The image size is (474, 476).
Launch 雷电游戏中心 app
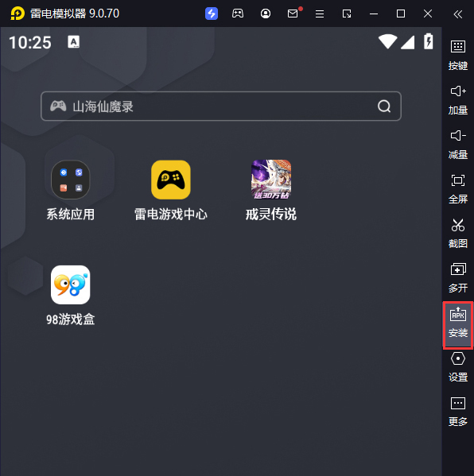click(171, 190)
